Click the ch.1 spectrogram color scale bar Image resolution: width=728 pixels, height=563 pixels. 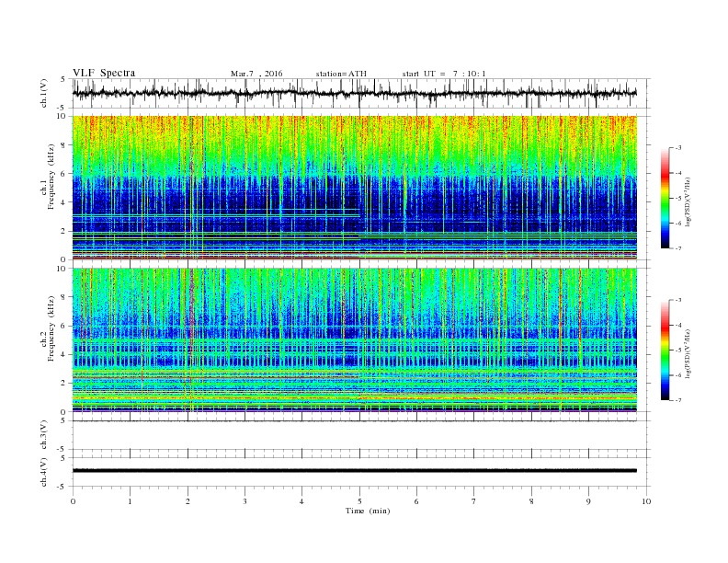click(665, 198)
